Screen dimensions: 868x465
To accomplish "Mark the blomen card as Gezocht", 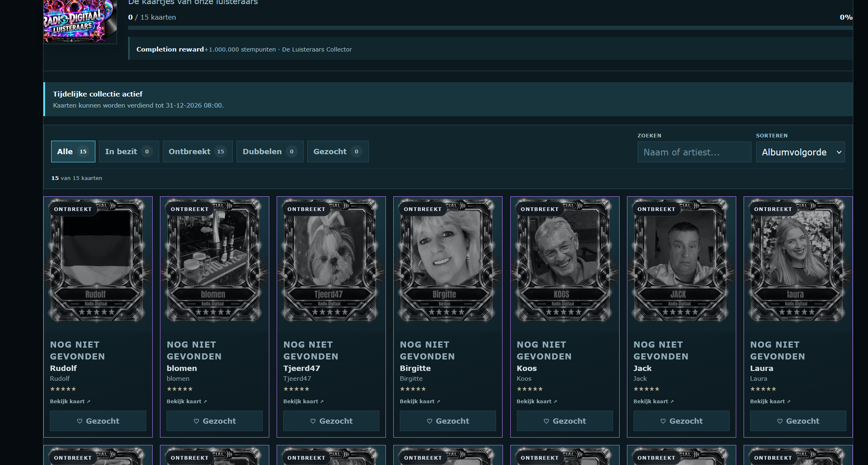I will coord(214,421).
